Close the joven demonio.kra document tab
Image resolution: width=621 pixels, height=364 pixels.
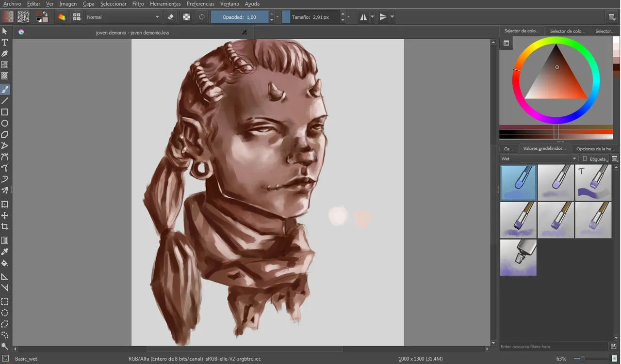245,32
